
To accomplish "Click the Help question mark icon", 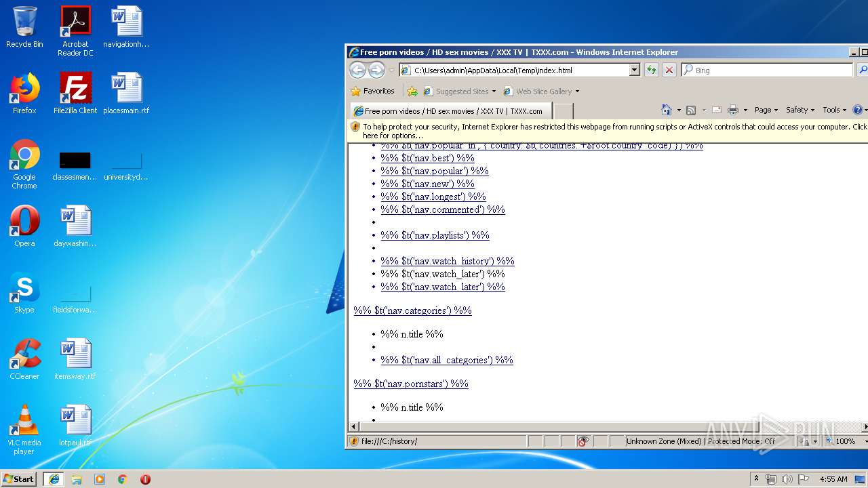I will 857,110.
